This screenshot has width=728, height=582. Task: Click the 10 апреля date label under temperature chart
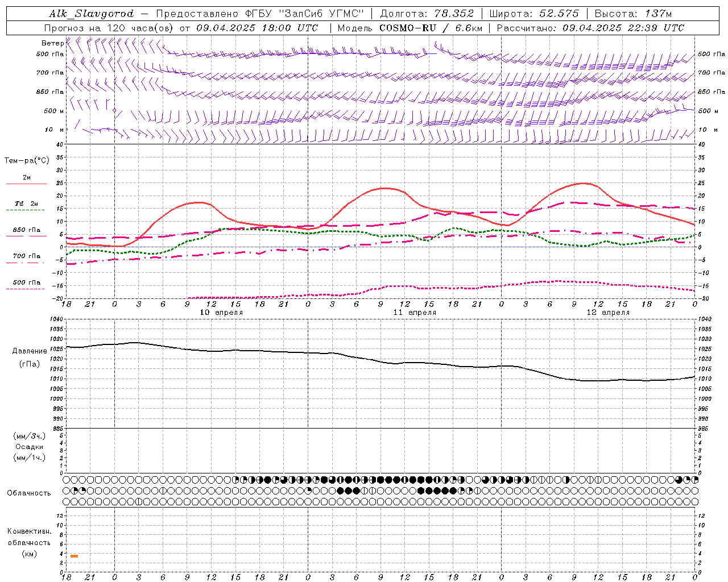point(221,313)
